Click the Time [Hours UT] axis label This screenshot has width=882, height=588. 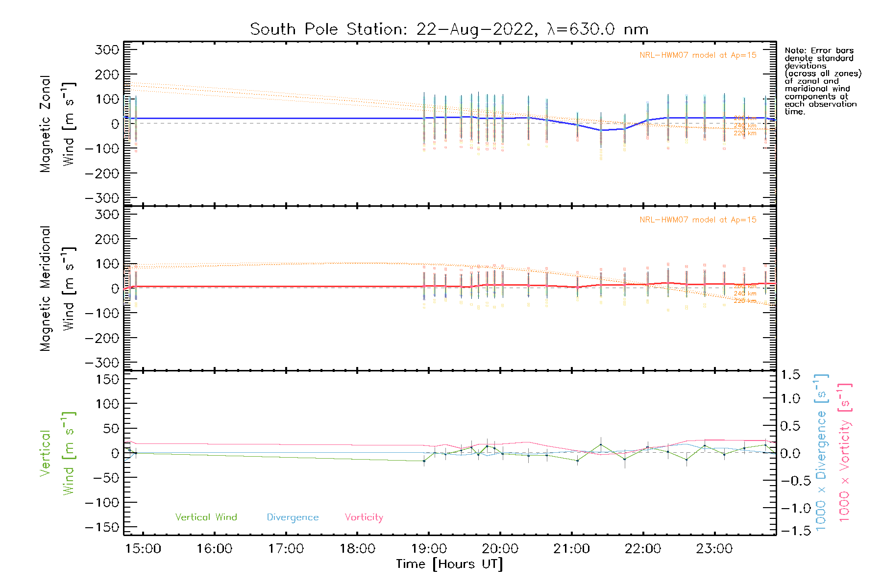[449, 564]
